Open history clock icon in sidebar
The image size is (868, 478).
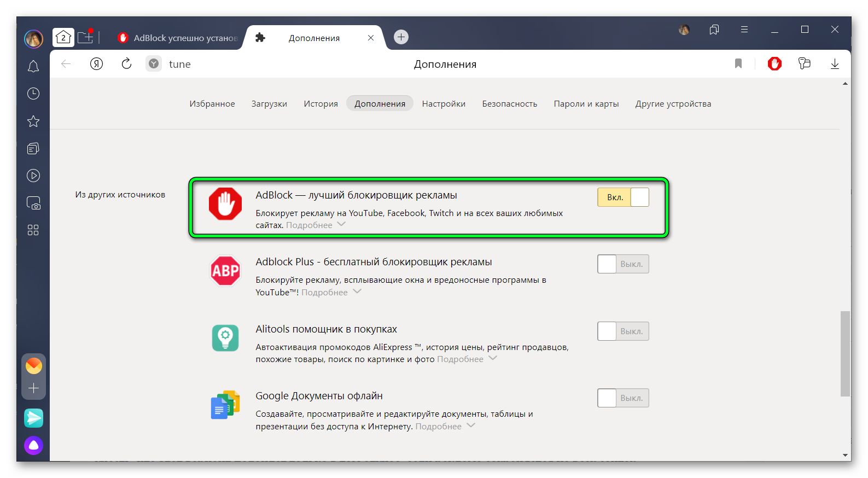tap(33, 94)
